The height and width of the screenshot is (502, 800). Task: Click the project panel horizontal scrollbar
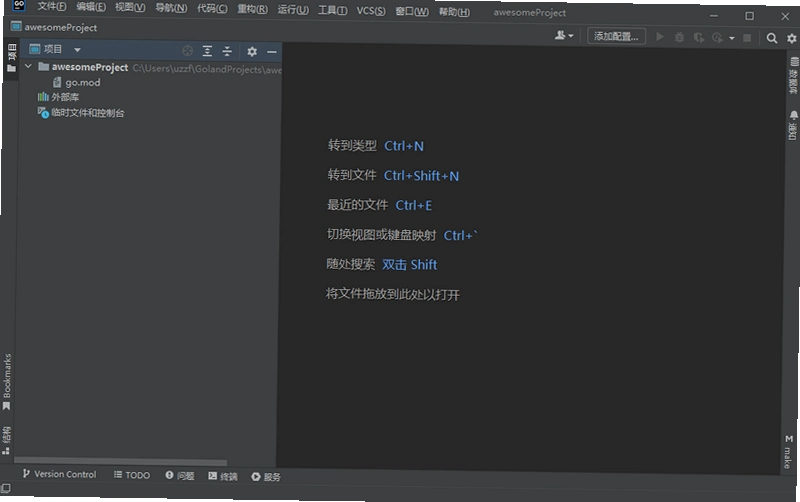pyautogui.click(x=120, y=461)
